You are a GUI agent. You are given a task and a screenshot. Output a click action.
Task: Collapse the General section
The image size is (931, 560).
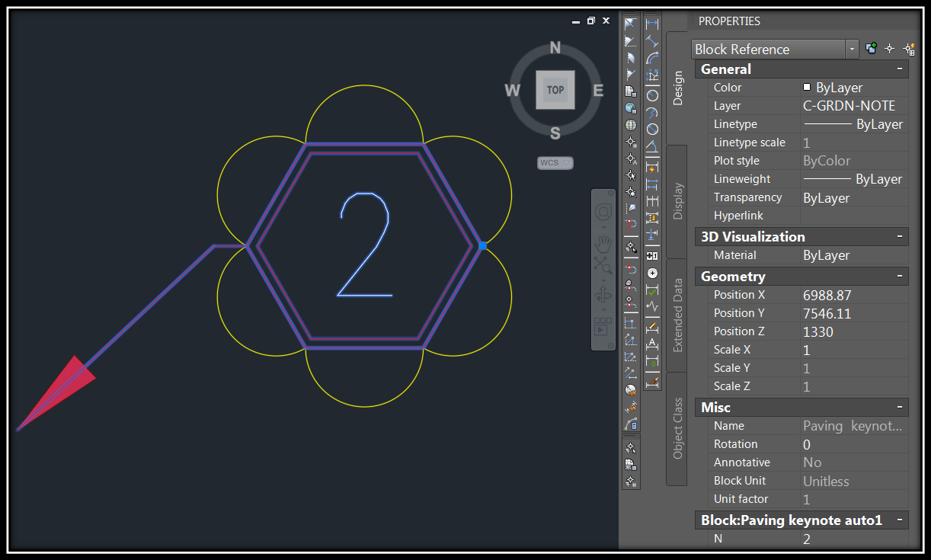click(x=901, y=69)
